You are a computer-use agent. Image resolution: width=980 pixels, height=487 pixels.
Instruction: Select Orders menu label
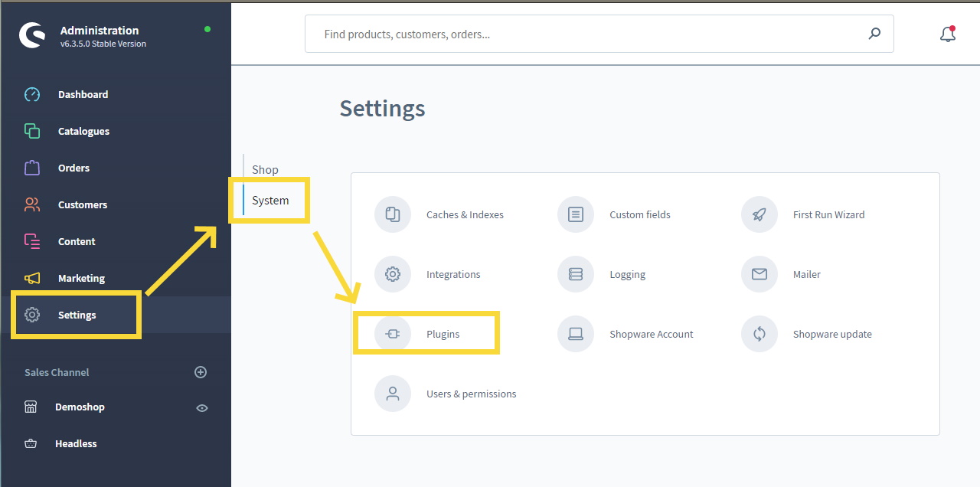tap(73, 168)
